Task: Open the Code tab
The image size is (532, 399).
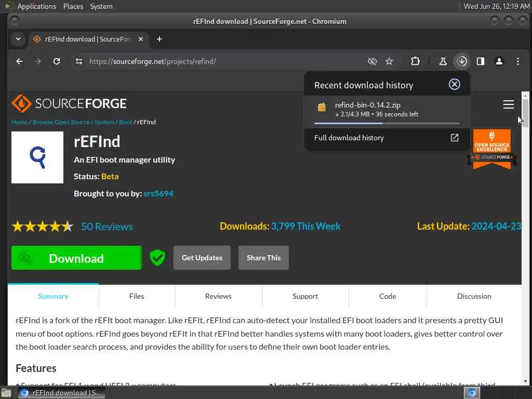Action: (x=388, y=296)
